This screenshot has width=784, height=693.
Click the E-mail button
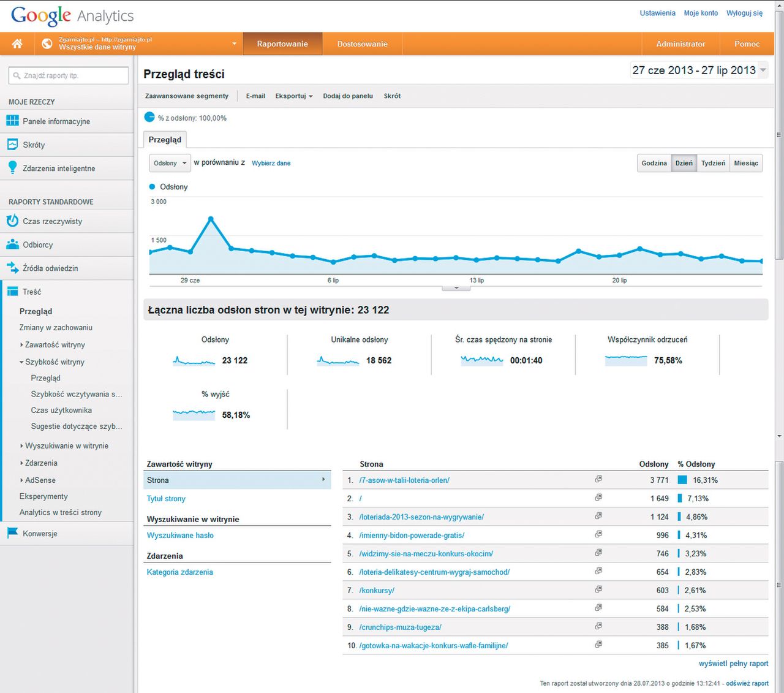click(x=255, y=96)
